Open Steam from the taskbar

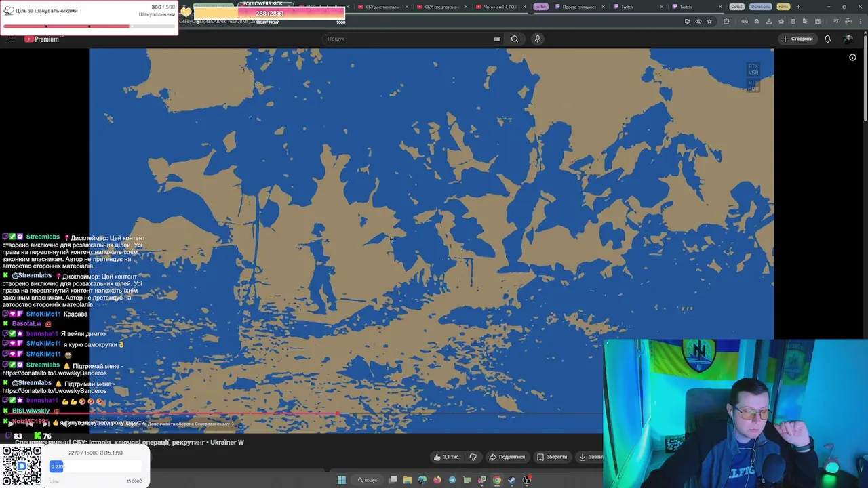point(511,480)
